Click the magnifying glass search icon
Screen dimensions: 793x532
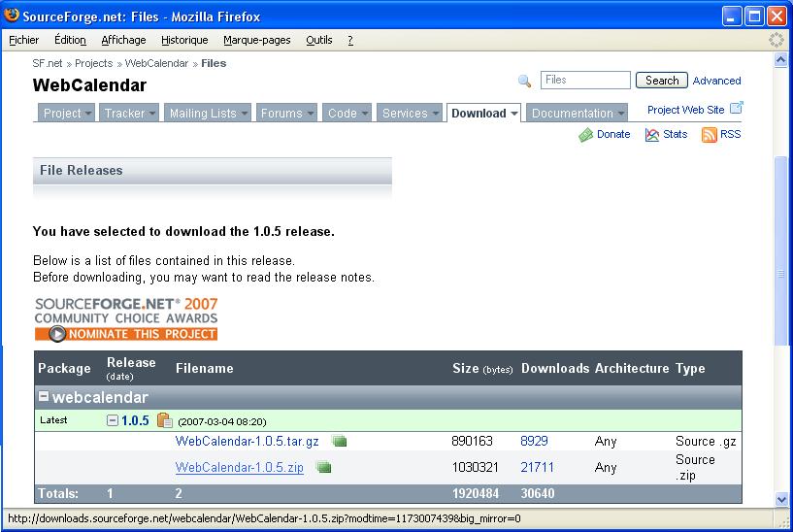point(525,81)
